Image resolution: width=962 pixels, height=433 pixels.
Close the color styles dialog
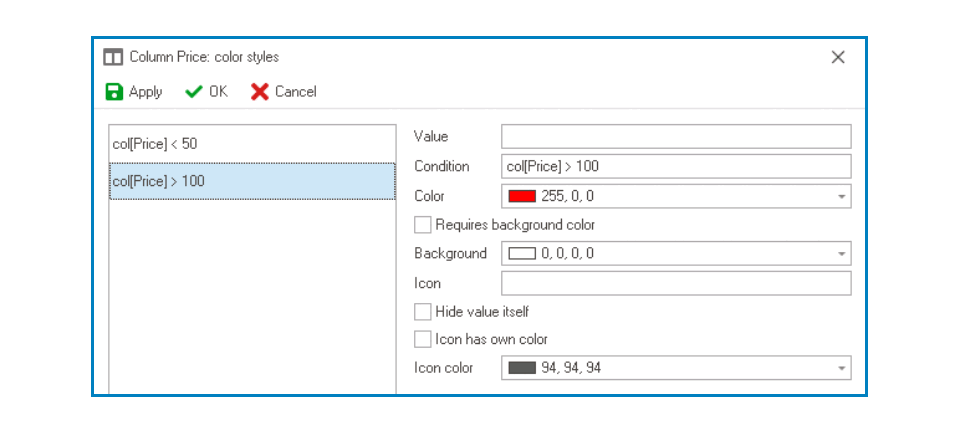[838, 57]
